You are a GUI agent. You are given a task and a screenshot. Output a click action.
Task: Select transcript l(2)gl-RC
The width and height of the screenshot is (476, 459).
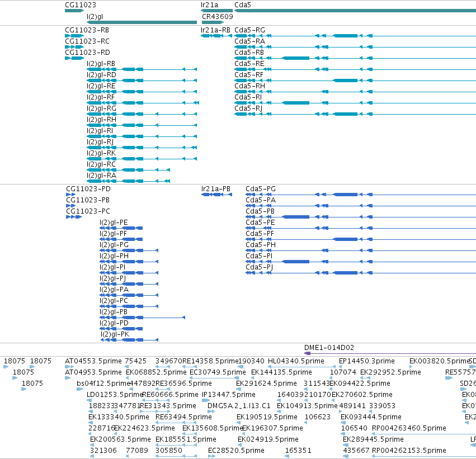(101, 164)
